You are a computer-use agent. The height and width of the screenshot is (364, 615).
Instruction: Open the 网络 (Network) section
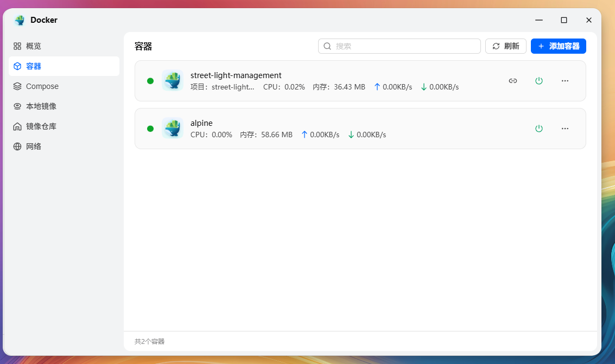click(33, 146)
